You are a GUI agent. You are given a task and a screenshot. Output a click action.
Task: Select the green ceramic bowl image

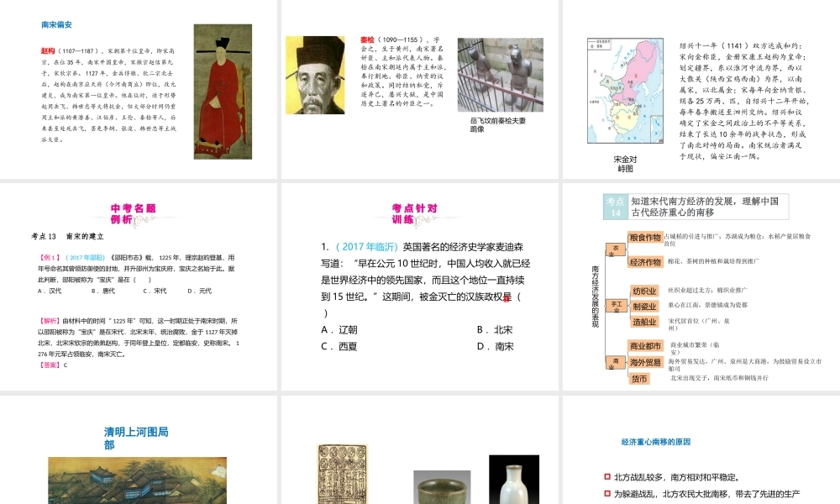tap(442, 487)
